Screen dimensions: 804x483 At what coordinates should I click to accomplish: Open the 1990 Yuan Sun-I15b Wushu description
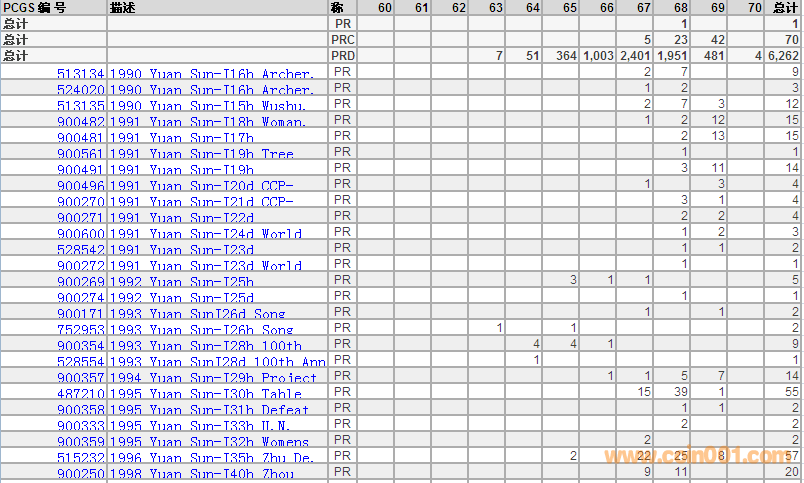[209, 106]
